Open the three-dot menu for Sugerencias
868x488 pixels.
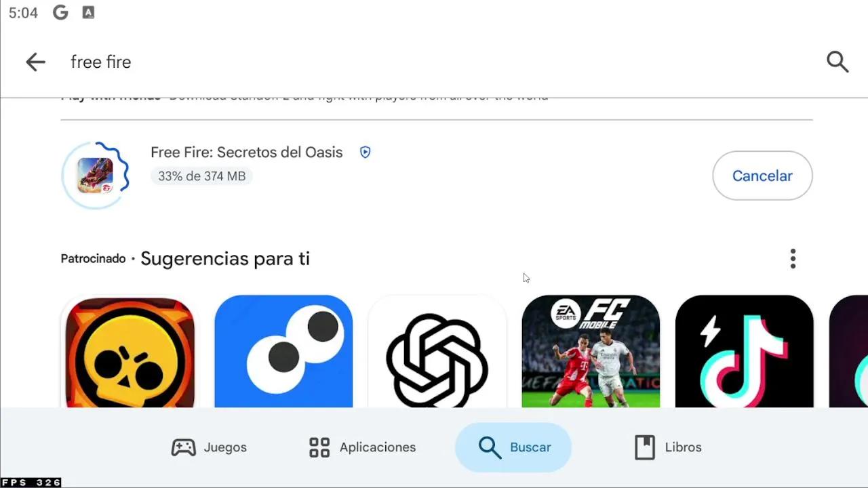pyautogui.click(x=793, y=258)
